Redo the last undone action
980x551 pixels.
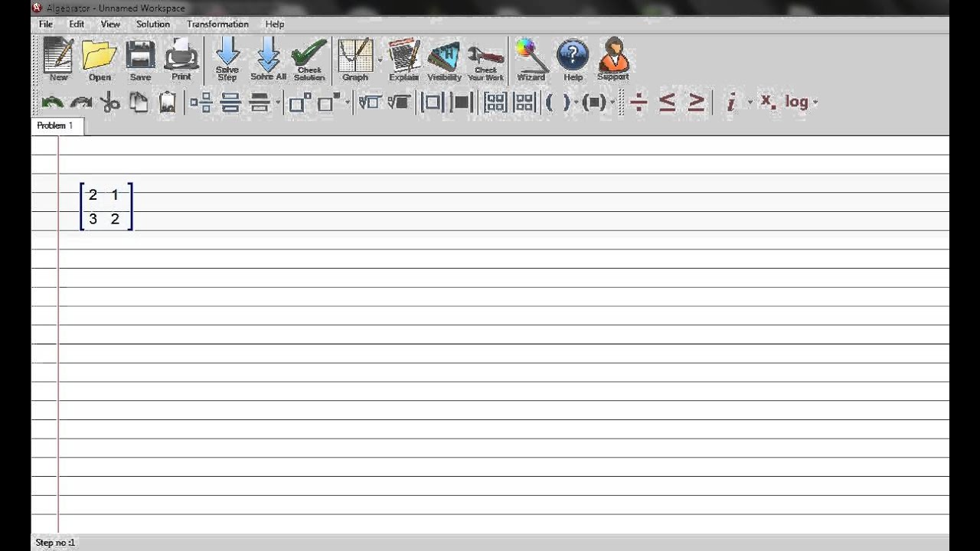pos(81,102)
